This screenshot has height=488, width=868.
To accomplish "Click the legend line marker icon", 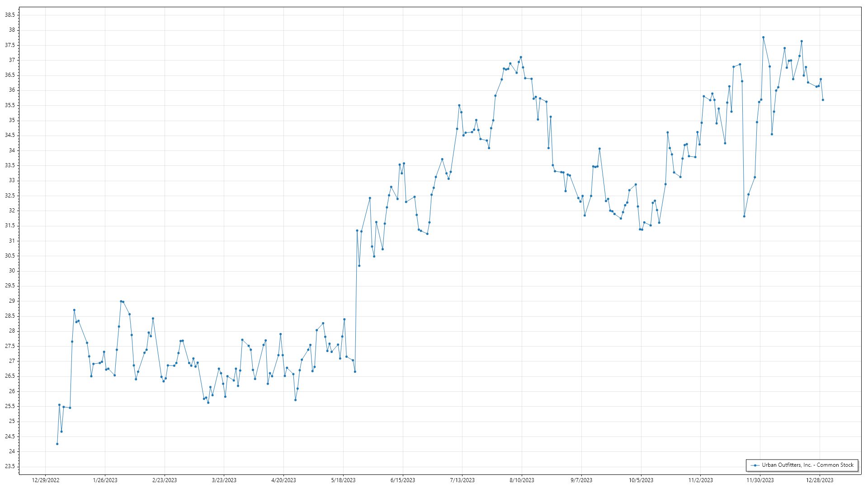I will tap(755, 465).
